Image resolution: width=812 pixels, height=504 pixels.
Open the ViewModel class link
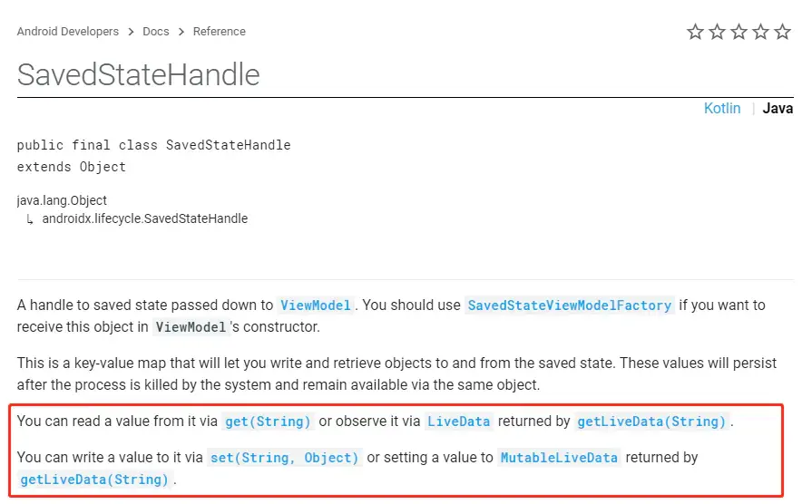316,305
